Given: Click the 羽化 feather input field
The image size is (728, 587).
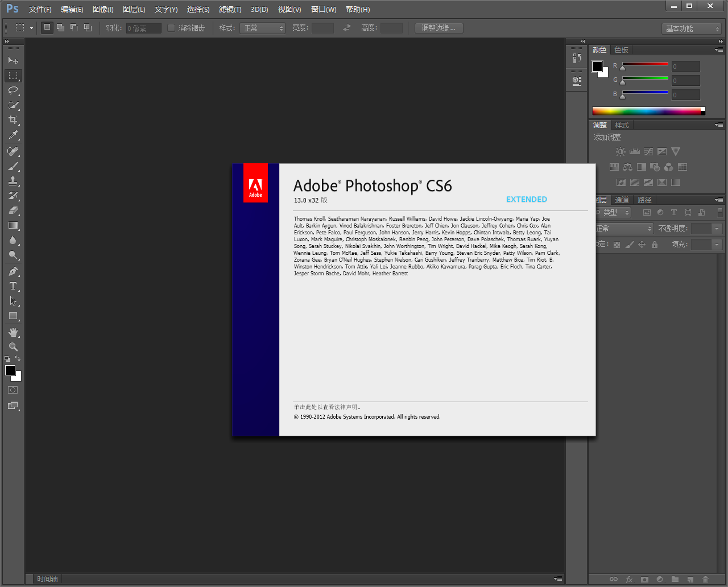Looking at the screenshot, I should click(143, 28).
